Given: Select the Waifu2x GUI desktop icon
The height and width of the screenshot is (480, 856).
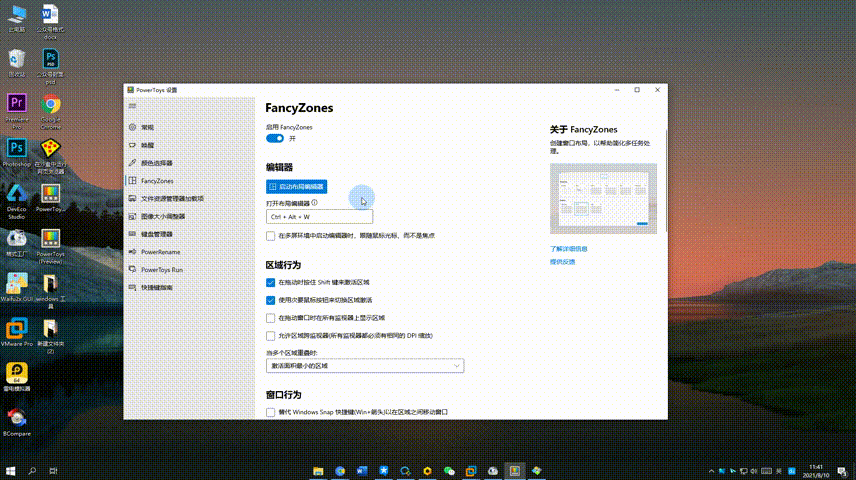Looking at the screenshot, I should [x=17, y=287].
